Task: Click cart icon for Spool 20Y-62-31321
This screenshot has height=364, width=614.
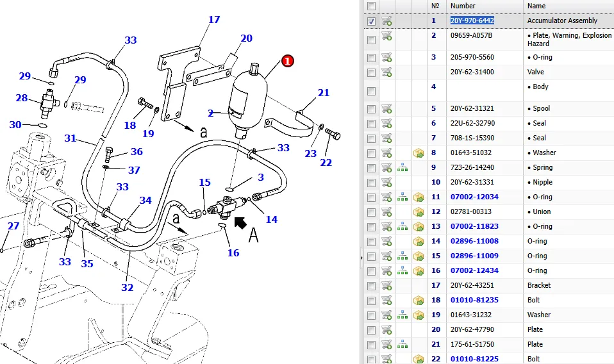Action: [x=386, y=109]
